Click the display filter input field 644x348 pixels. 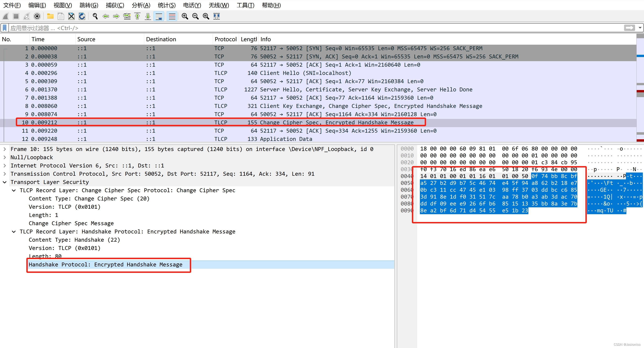[x=300, y=28]
